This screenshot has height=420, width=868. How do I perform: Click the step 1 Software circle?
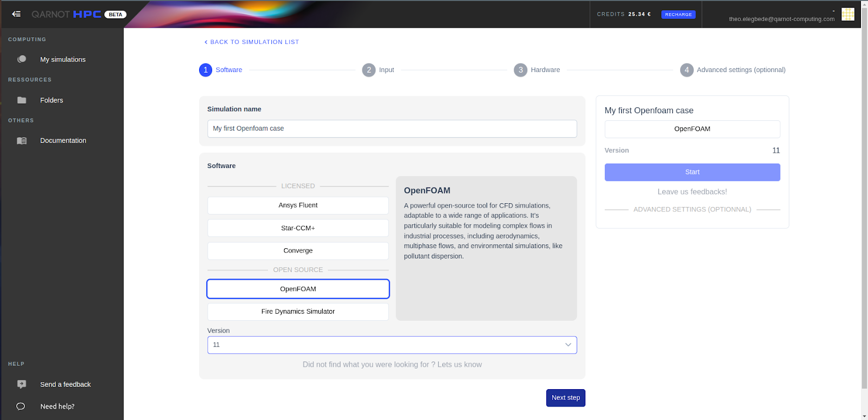[206, 70]
